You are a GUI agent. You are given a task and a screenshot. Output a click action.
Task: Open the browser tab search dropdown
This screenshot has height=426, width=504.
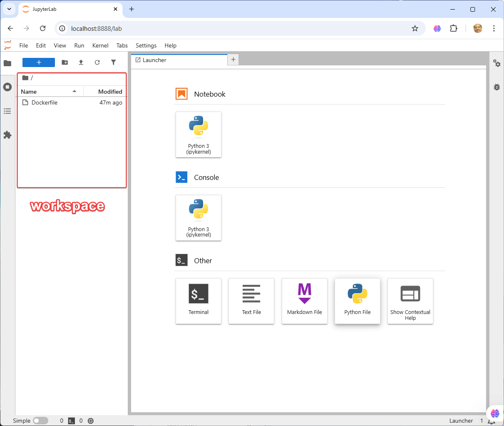pos(9,9)
